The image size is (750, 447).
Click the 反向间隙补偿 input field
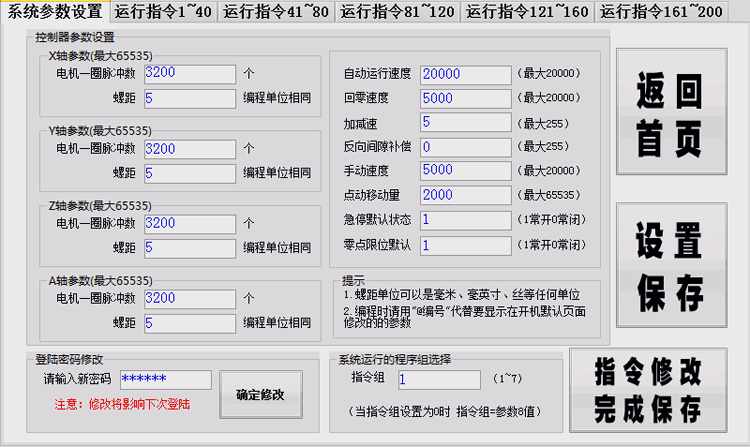click(466, 146)
